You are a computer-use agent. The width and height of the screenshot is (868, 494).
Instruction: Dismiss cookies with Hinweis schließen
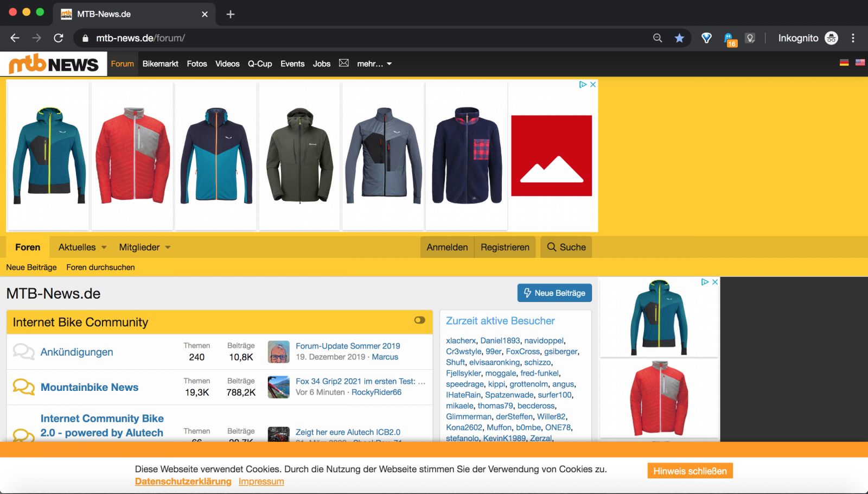pos(690,471)
